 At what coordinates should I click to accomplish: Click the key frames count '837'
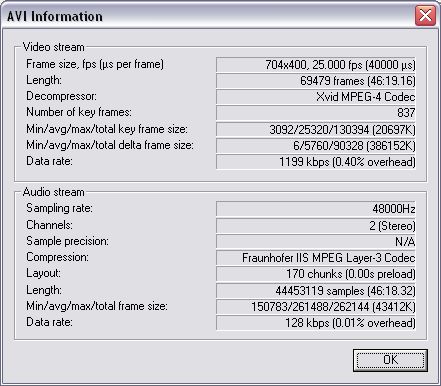(316, 113)
